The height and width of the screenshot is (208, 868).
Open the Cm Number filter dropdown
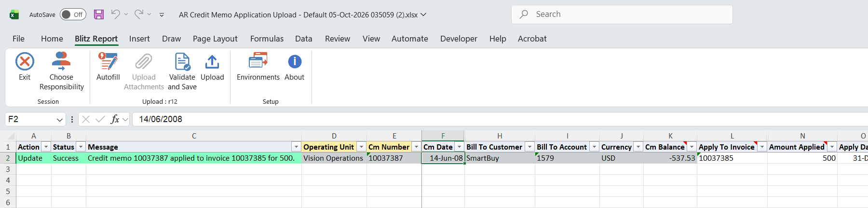417,147
